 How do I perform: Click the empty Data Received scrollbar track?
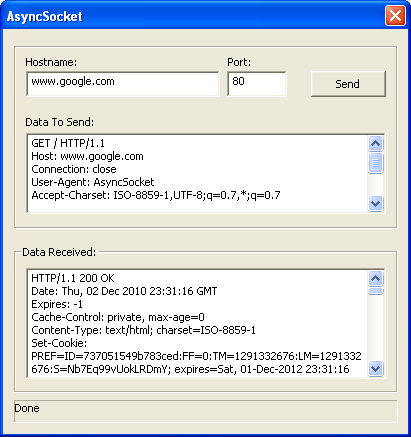(x=376, y=328)
